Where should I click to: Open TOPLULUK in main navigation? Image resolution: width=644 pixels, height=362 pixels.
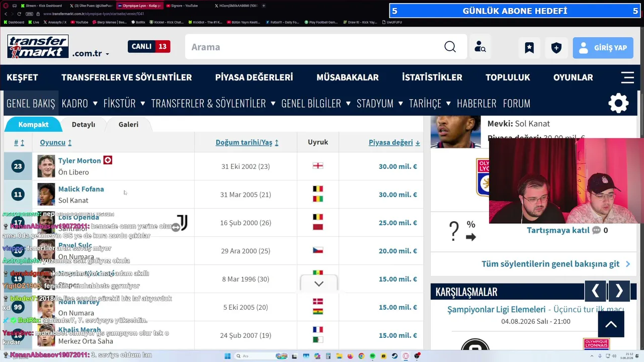(x=508, y=77)
